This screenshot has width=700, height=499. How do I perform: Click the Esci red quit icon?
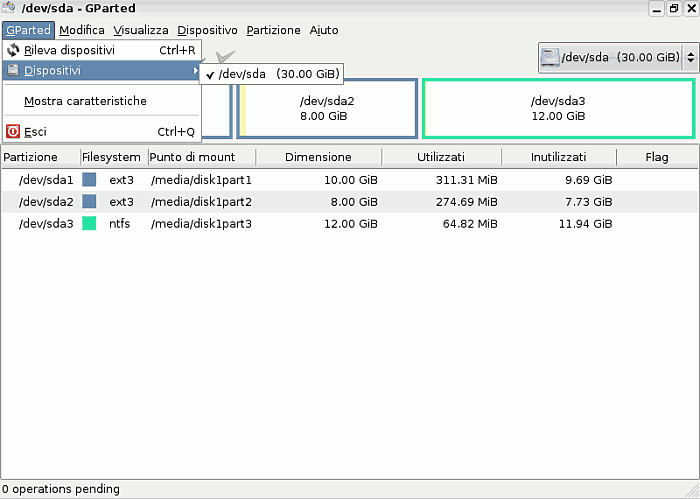[x=13, y=131]
